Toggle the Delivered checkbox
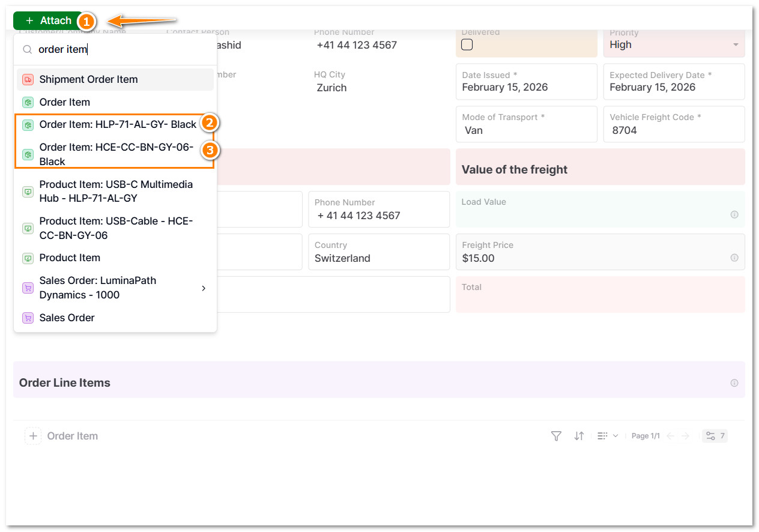Viewport: 759px width, 532px height. (x=467, y=44)
